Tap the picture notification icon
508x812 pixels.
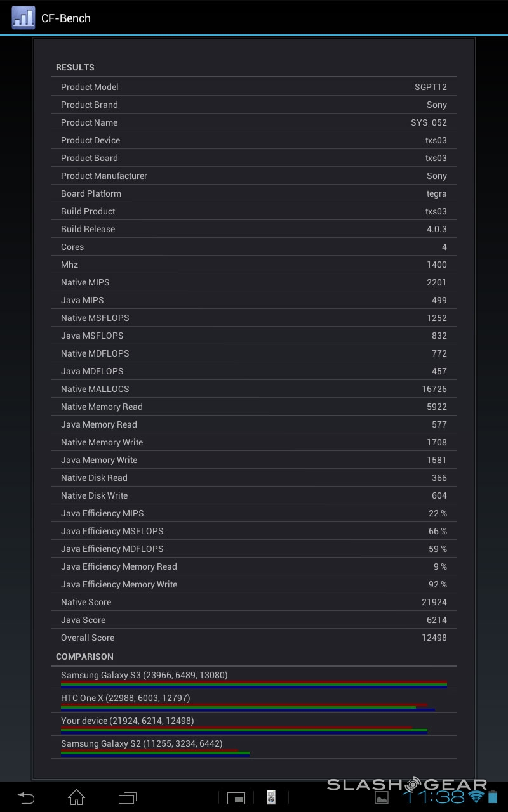pos(382,797)
